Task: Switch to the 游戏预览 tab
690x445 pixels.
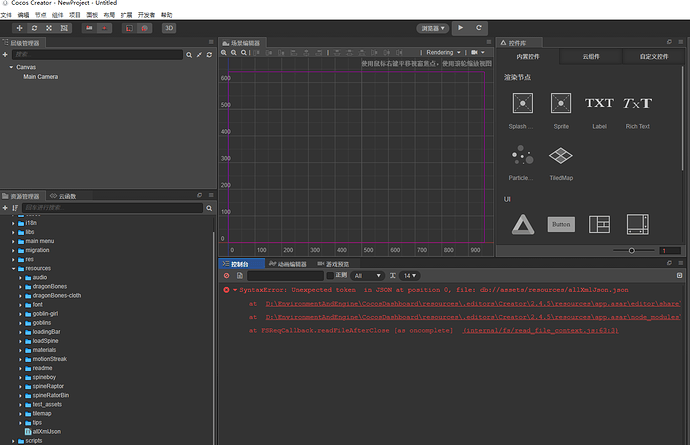Action: click(333, 264)
